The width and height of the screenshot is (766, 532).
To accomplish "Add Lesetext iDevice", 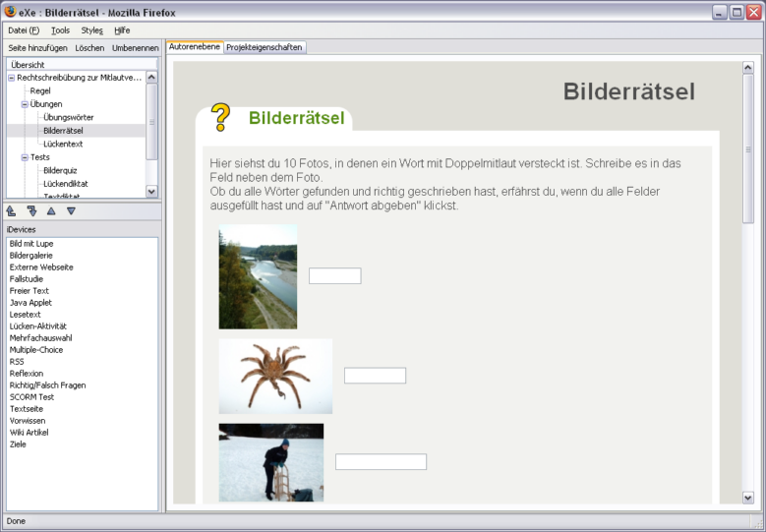I will [25, 315].
